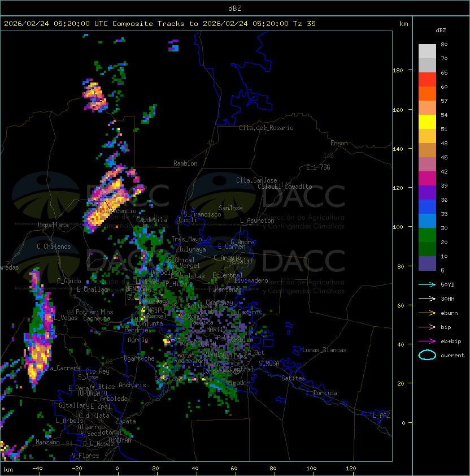Click the C_Chilenos map label

point(54,246)
